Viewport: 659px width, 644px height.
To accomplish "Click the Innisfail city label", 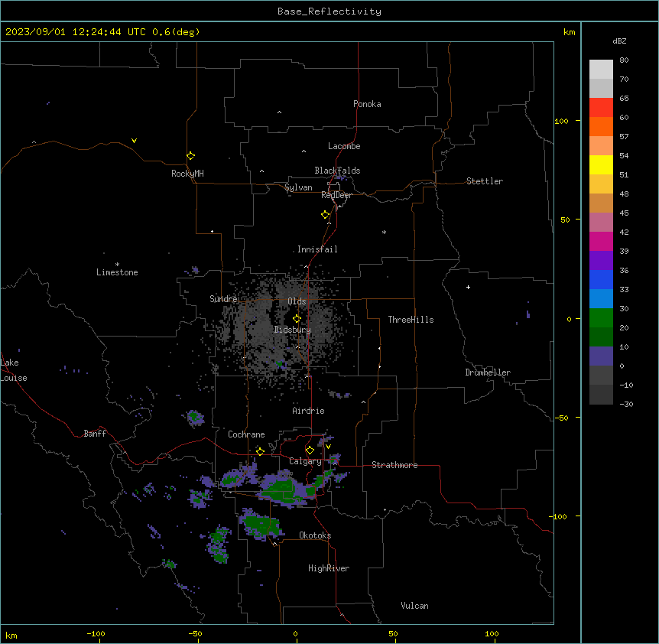I will (317, 249).
